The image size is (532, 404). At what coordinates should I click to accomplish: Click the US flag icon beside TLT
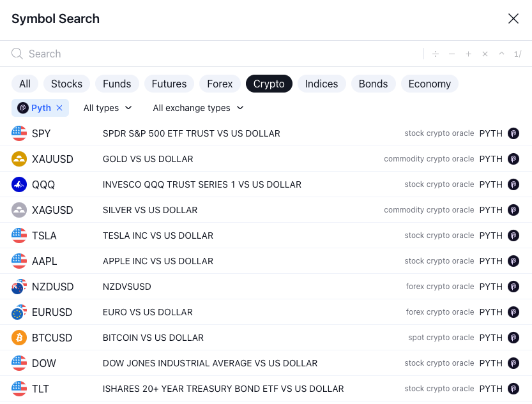[x=19, y=389]
